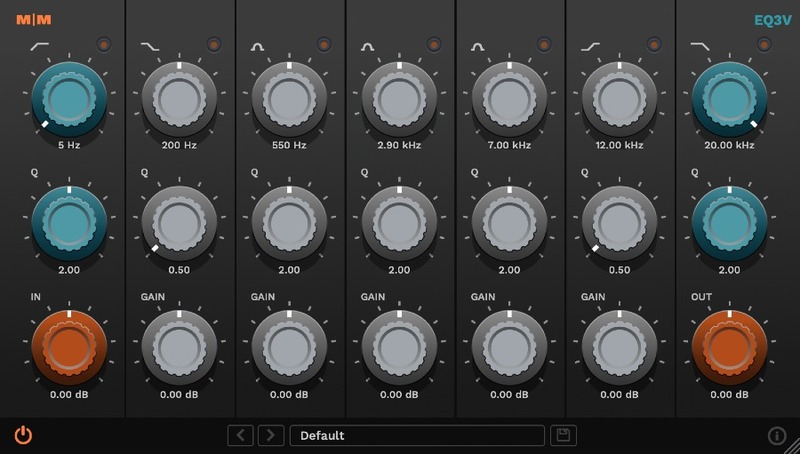
Task: Click the 200 Hz frequency knob
Action: (179, 99)
